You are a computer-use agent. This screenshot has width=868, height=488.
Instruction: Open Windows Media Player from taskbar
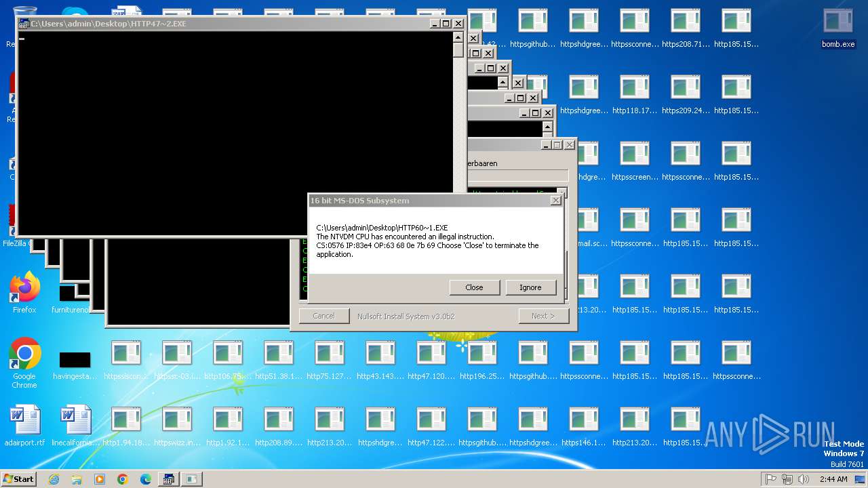click(100, 479)
